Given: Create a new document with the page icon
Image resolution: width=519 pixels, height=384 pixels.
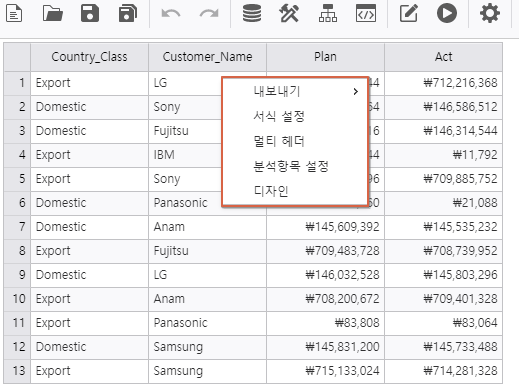Looking at the screenshot, I should tap(14, 13).
